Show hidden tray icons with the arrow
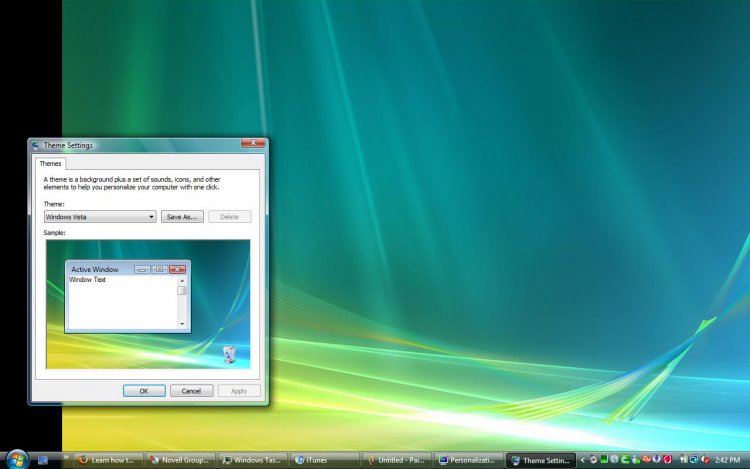Viewport: 750px width, 469px height. click(x=583, y=460)
